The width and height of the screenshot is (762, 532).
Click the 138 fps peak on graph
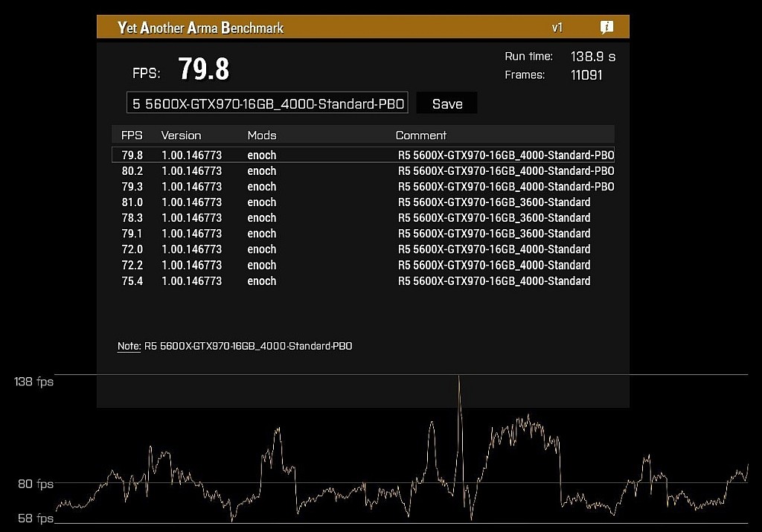pos(458,377)
